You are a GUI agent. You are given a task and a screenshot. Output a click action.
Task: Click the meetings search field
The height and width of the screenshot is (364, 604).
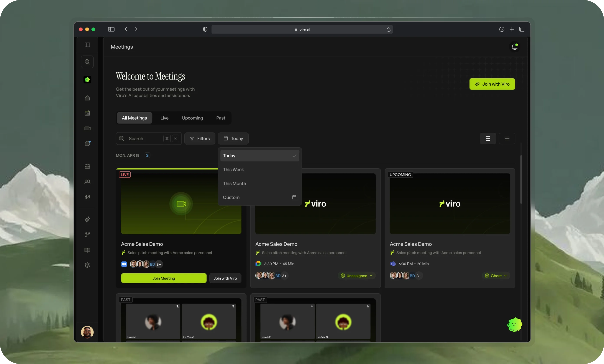(149, 138)
